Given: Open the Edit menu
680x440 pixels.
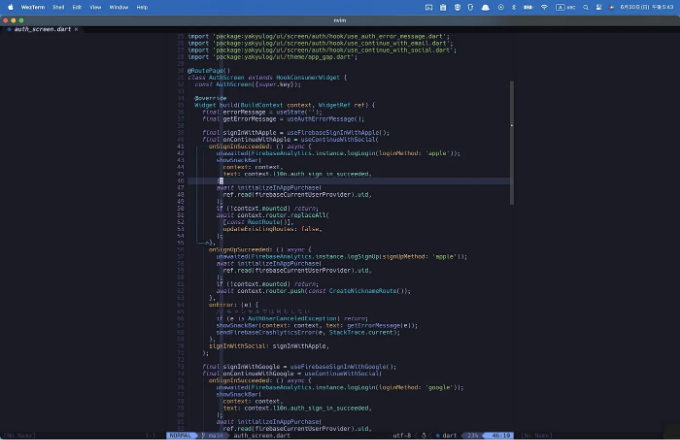Looking at the screenshot, I should tap(77, 7).
